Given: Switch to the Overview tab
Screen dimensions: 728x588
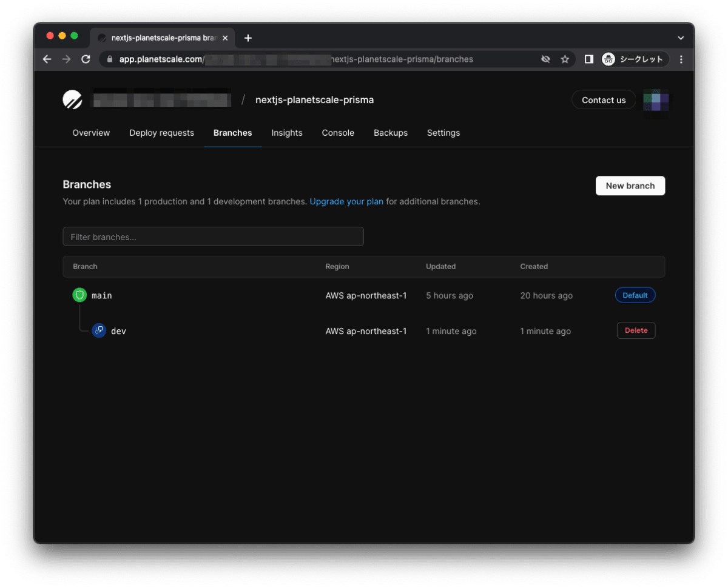Looking at the screenshot, I should click(x=91, y=133).
